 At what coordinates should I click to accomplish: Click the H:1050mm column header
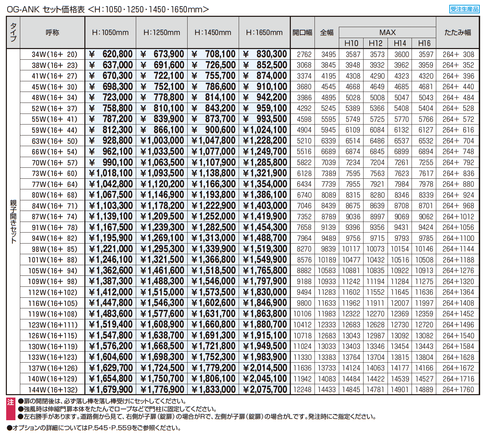110,33
